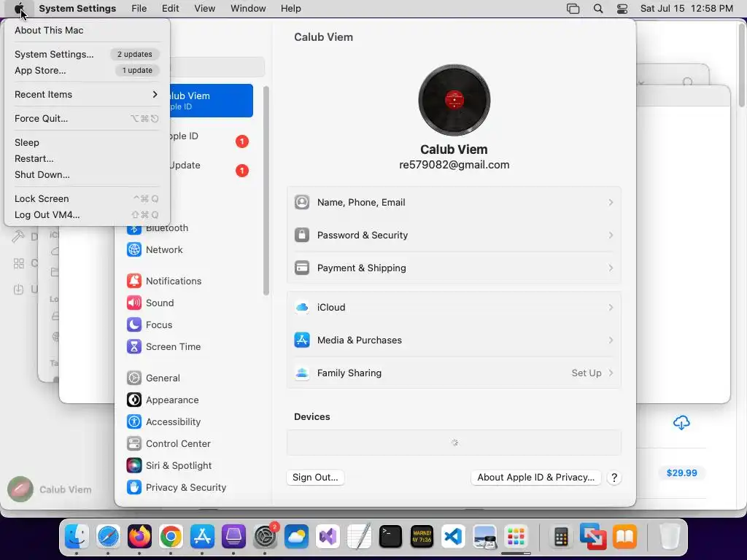Open the Help menu
747x560 pixels.
coord(290,9)
